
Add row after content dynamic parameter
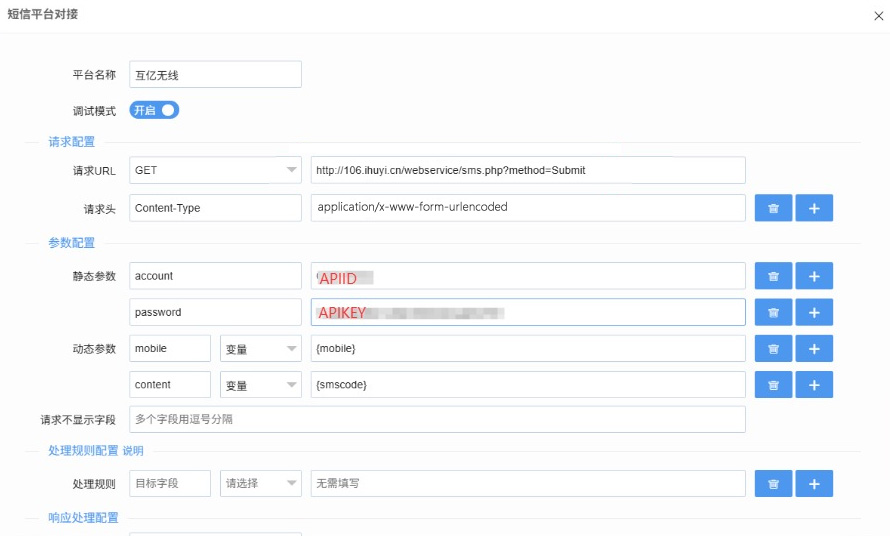[x=814, y=385]
